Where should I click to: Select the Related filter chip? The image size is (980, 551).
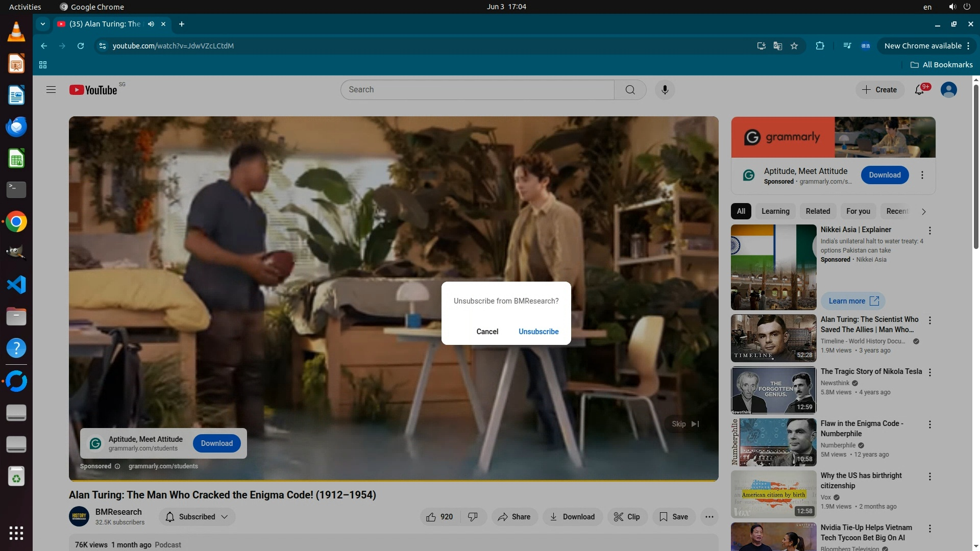pos(818,211)
